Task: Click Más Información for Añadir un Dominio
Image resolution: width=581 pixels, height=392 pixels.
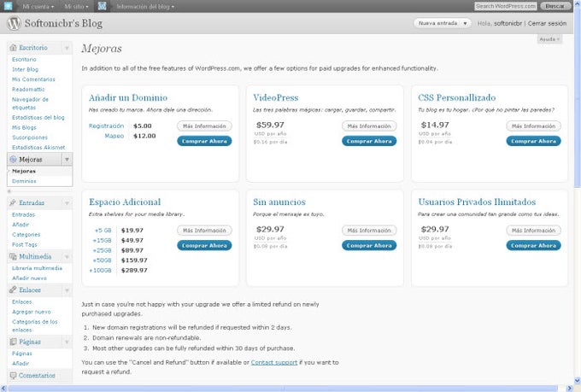Action: click(x=204, y=126)
